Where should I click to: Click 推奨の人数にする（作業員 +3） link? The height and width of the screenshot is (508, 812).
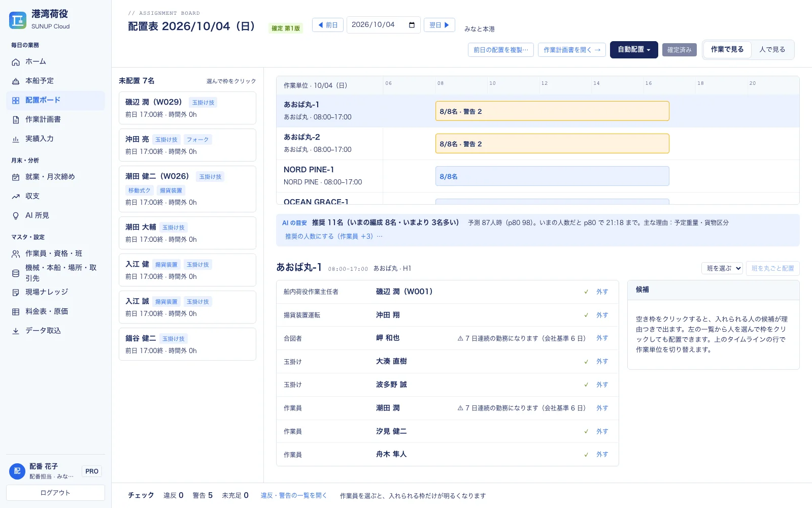pyautogui.click(x=334, y=236)
